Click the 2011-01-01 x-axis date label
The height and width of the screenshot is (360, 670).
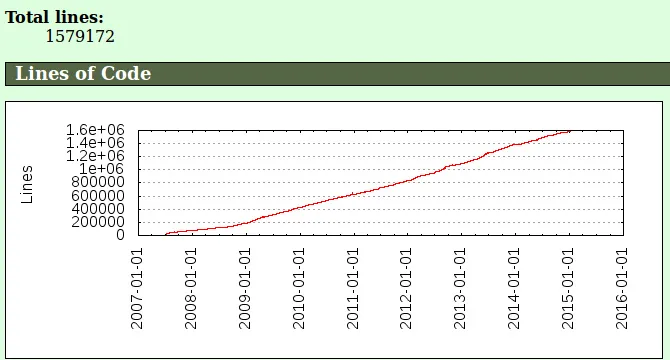click(x=352, y=289)
